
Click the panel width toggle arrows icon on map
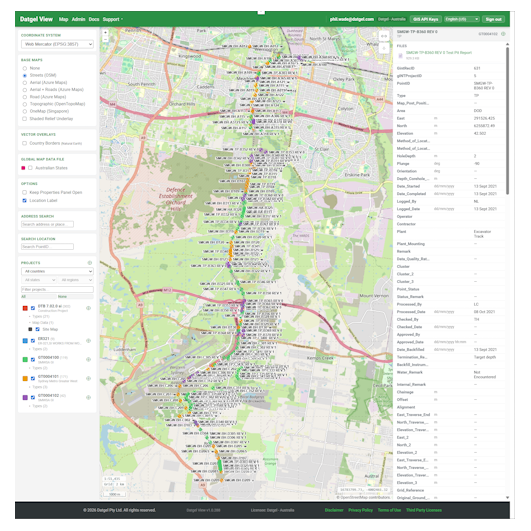[384, 36]
